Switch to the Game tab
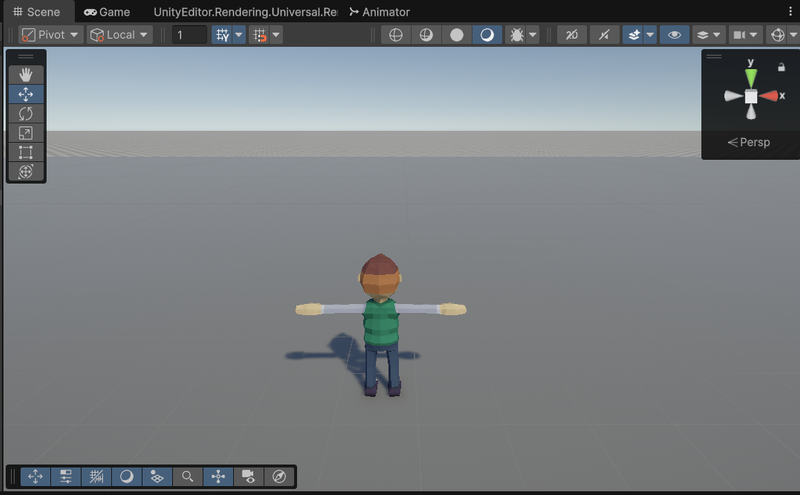The image size is (800, 495). pyautogui.click(x=107, y=12)
